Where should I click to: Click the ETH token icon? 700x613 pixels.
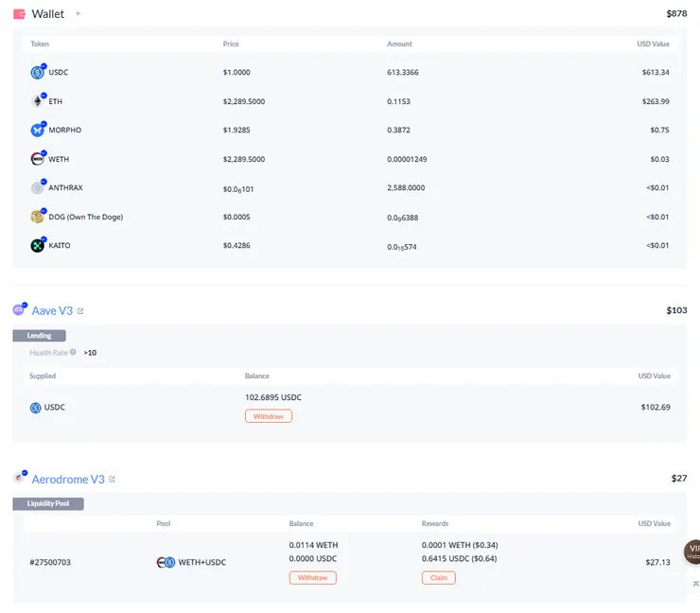(38, 101)
